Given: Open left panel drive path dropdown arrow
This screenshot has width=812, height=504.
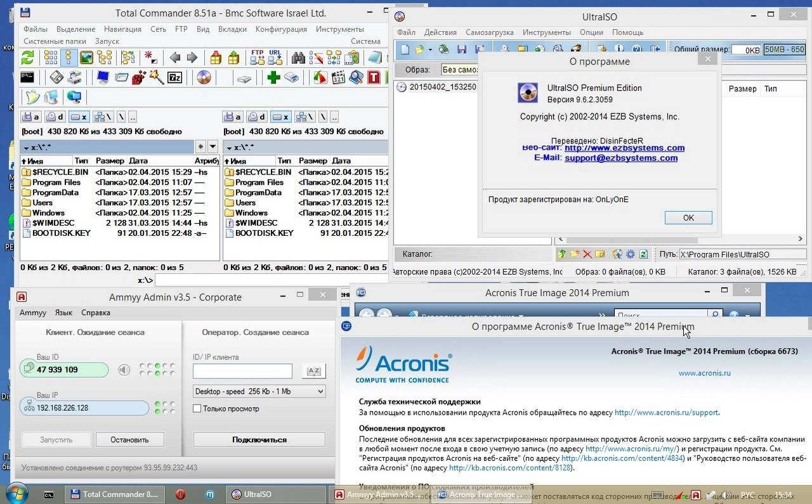Looking at the screenshot, I should tap(26, 147).
